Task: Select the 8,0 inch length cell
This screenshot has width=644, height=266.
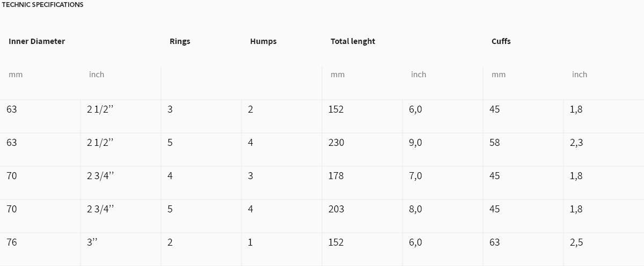Action: click(x=415, y=210)
